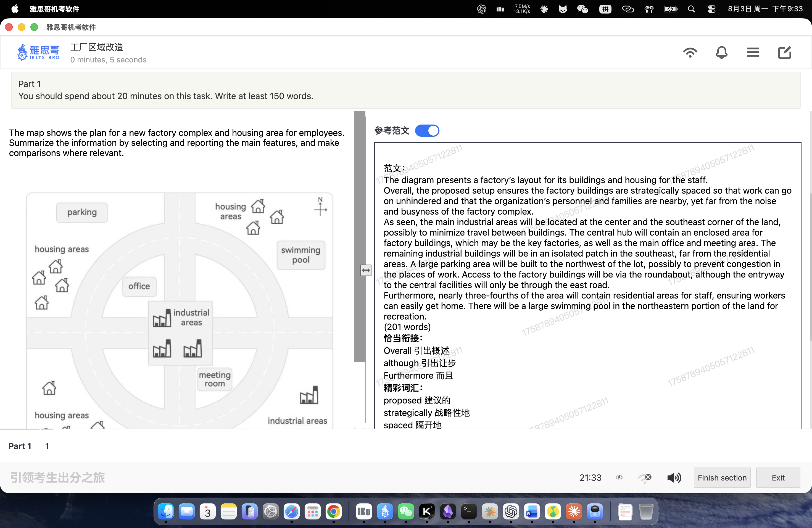
Task: Open Spotlight search in the menu bar
Action: point(691,9)
